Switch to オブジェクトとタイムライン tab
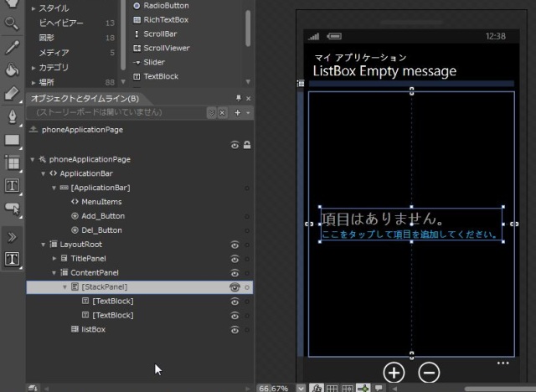The height and width of the screenshot is (392, 536). pos(85,99)
